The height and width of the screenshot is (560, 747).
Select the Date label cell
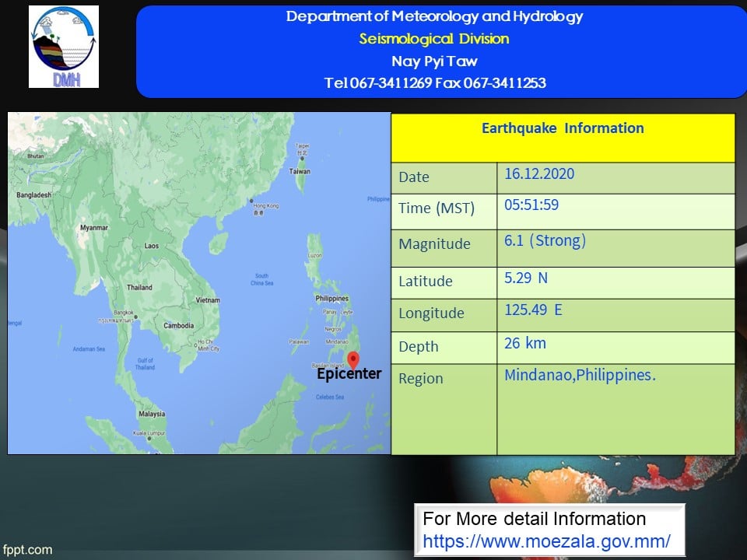444,177
